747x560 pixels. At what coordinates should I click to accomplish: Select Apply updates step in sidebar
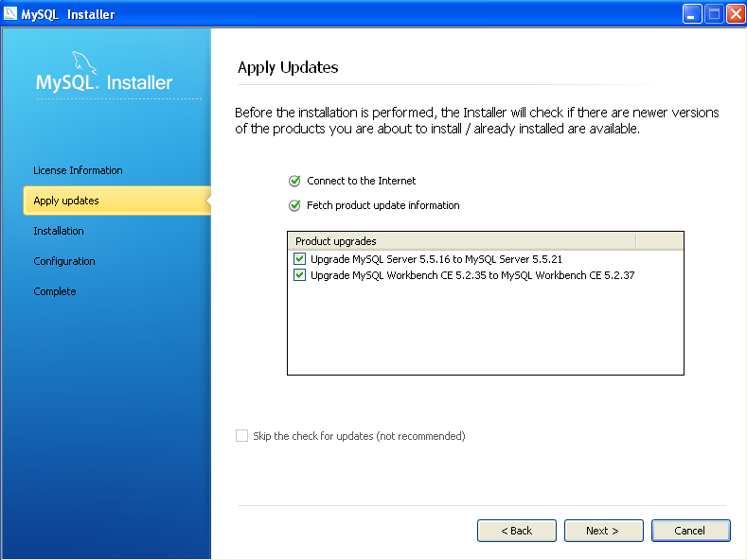(x=116, y=201)
